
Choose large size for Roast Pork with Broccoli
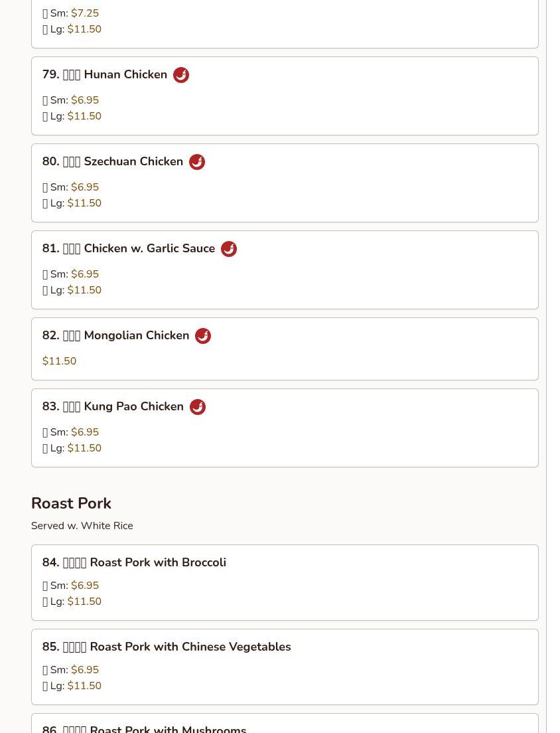tap(72, 601)
